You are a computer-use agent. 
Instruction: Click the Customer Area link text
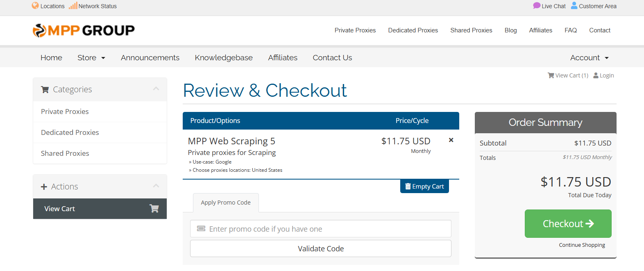[598, 6]
